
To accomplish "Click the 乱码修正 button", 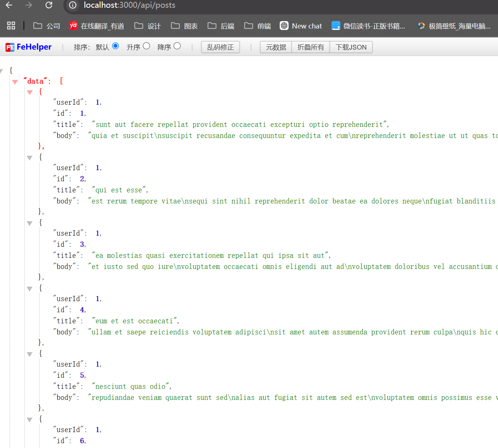I will (221, 47).
